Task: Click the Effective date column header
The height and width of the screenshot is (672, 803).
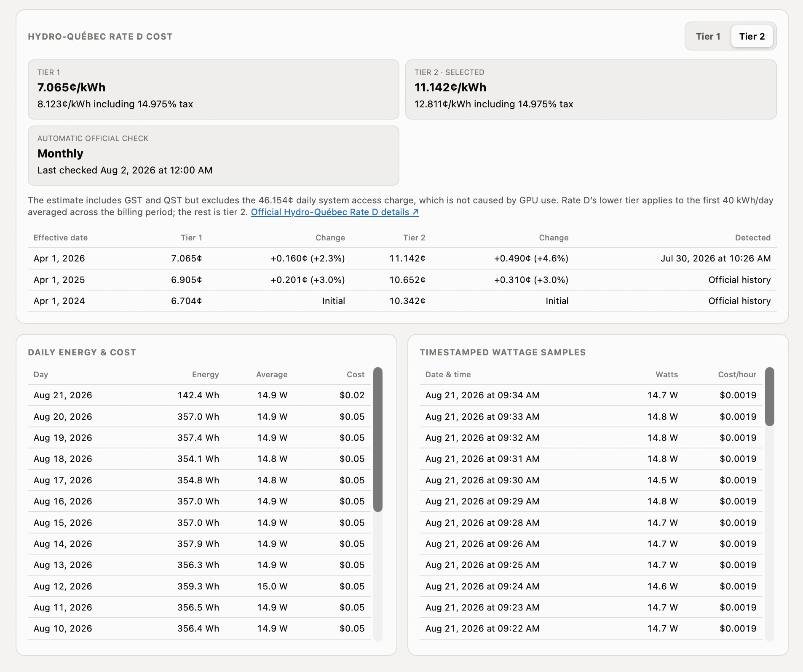Action: (x=61, y=238)
